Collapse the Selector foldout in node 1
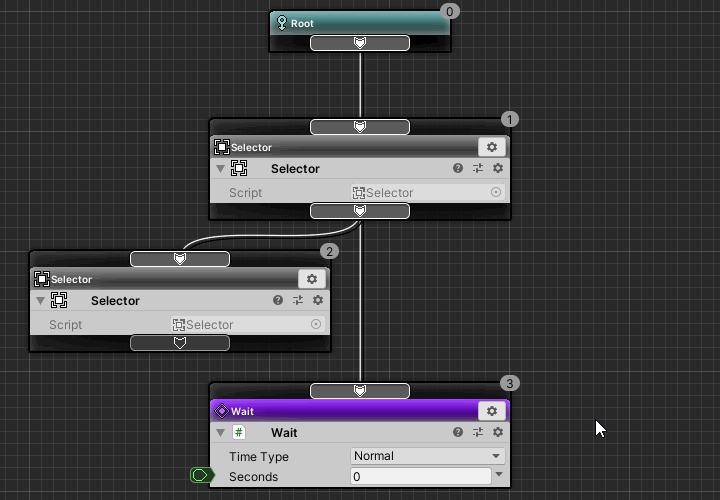The height and width of the screenshot is (500, 720). 221,169
